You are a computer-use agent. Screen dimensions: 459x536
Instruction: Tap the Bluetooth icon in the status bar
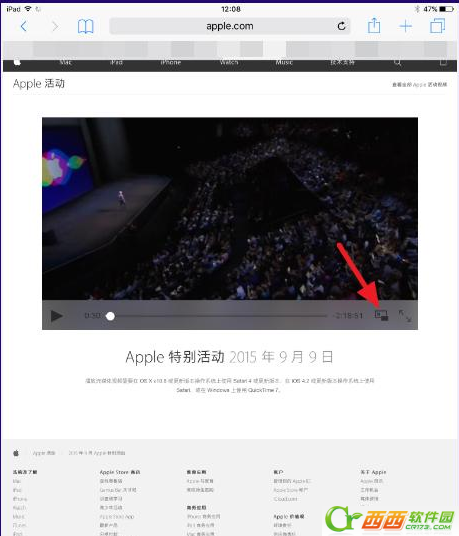pyautogui.click(x=417, y=9)
